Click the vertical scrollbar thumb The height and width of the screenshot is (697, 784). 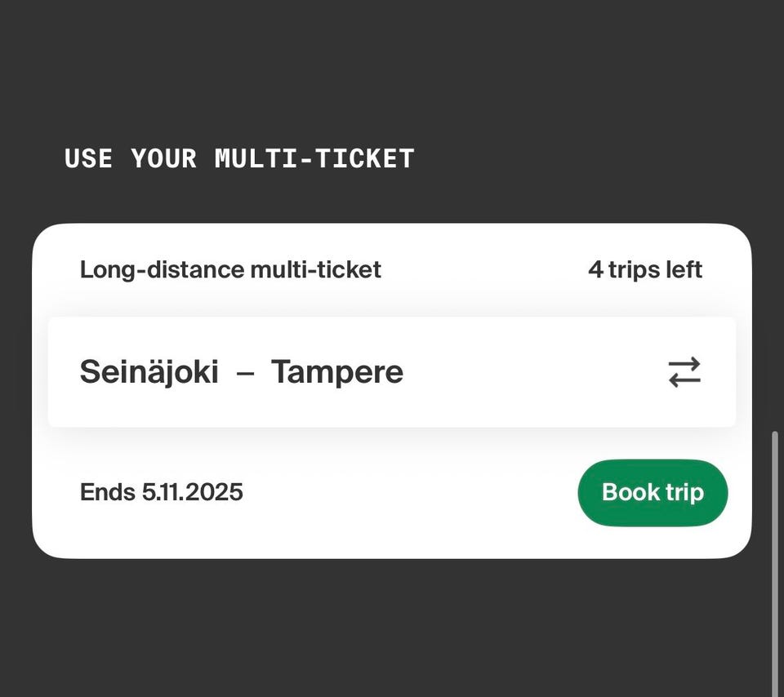(774, 563)
